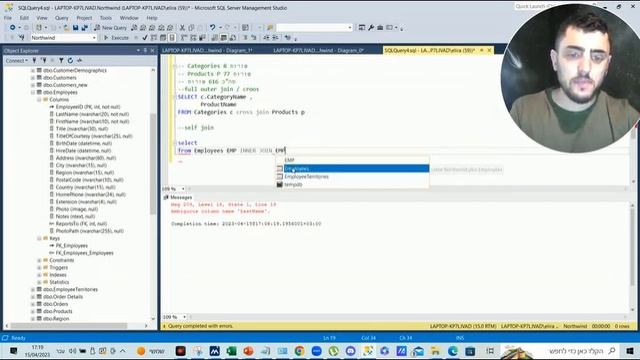Click the Results to Text icon
The height and width of the screenshot is (360, 640).
click(x=215, y=38)
